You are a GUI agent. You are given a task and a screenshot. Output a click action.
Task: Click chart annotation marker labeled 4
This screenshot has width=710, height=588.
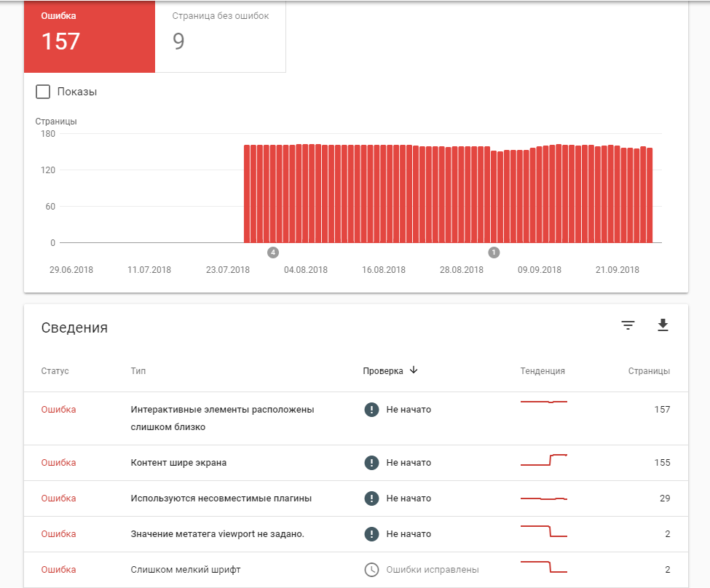tap(273, 253)
